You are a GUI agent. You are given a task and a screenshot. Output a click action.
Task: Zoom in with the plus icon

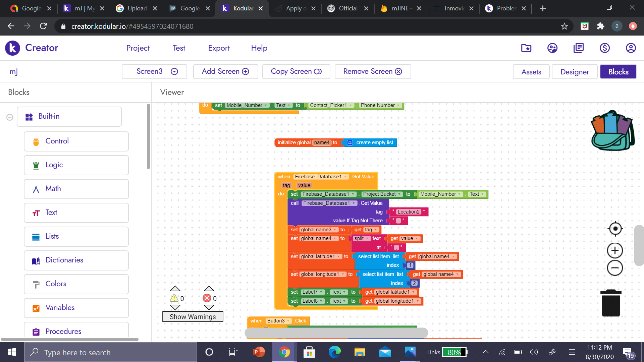615,250
